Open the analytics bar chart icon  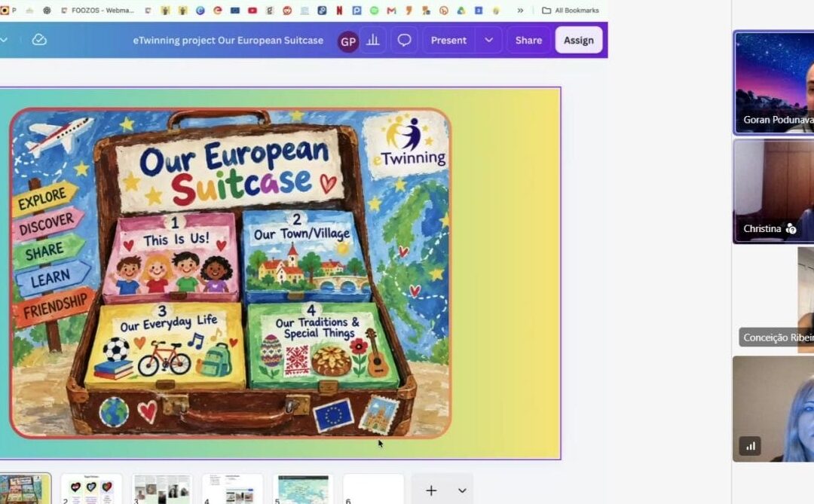point(373,40)
